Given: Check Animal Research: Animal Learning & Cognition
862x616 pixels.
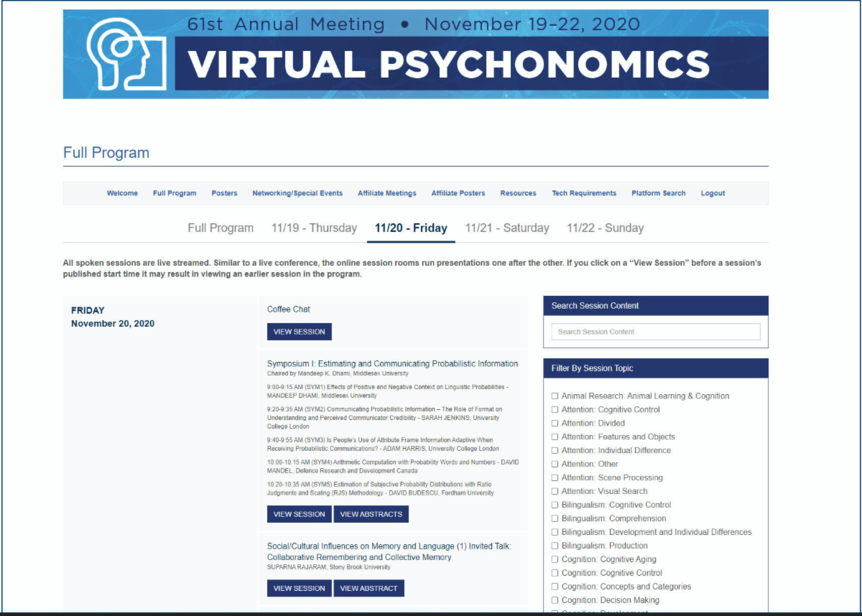Looking at the screenshot, I should pyautogui.click(x=555, y=396).
